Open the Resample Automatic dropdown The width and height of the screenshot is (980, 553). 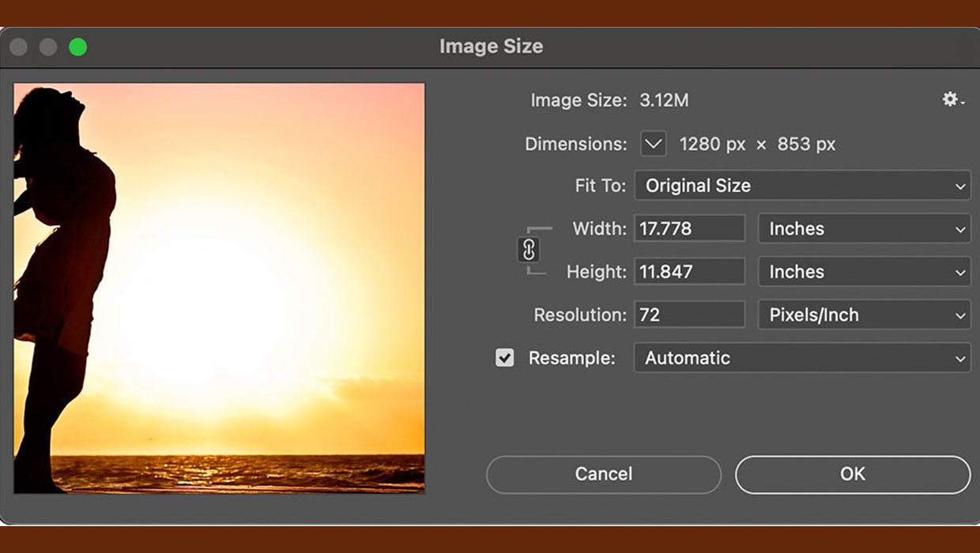pos(802,358)
